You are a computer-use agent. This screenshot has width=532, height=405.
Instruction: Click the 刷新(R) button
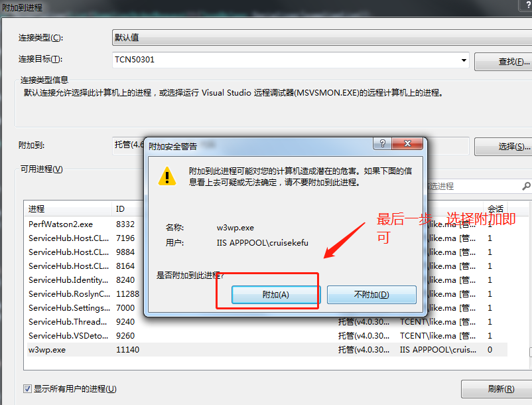coord(497,389)
